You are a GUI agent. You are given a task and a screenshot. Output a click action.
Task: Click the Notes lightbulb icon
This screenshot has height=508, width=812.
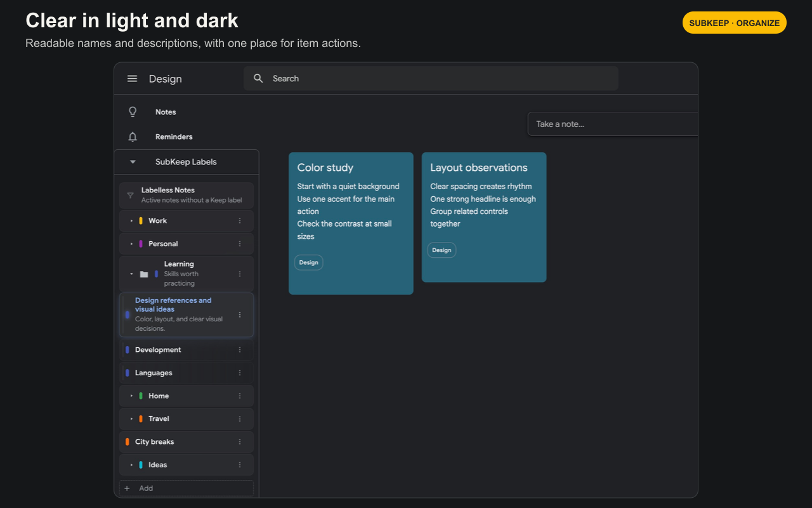click(x=133, y=112)
